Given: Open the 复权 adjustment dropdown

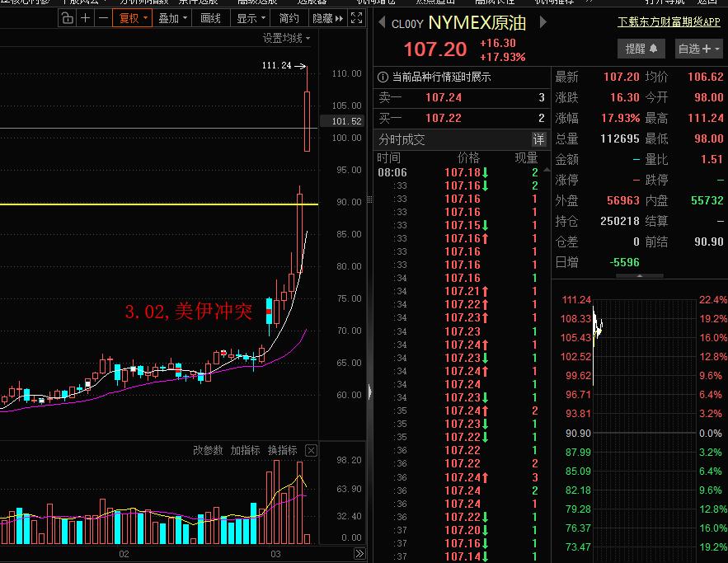Looking at the screenshot, I should coord(132,17).
